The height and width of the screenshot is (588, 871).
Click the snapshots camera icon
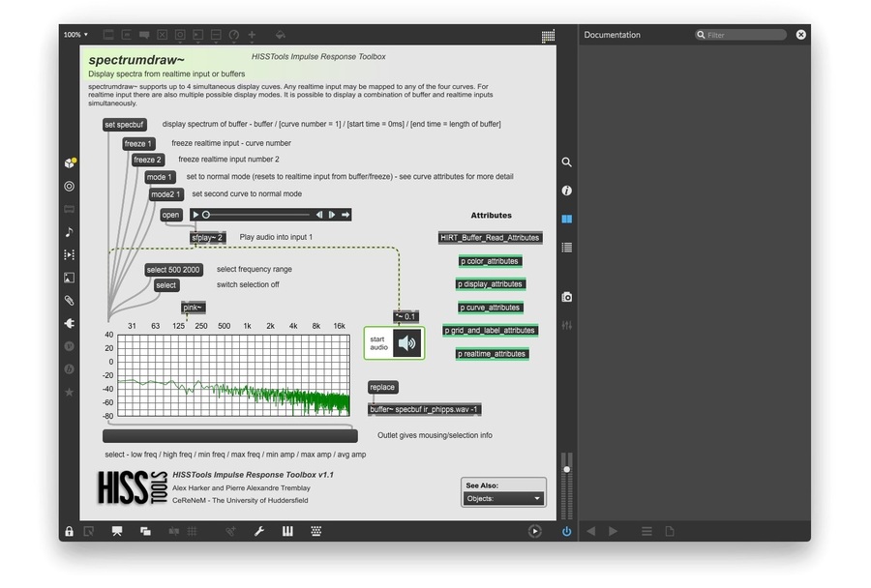point(566,297)
